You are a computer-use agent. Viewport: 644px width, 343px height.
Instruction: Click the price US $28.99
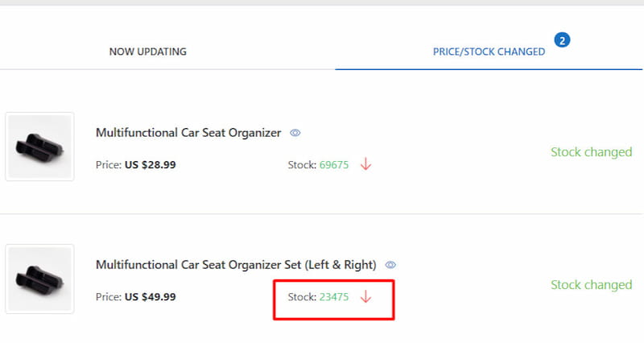click(x=150, y=164)
